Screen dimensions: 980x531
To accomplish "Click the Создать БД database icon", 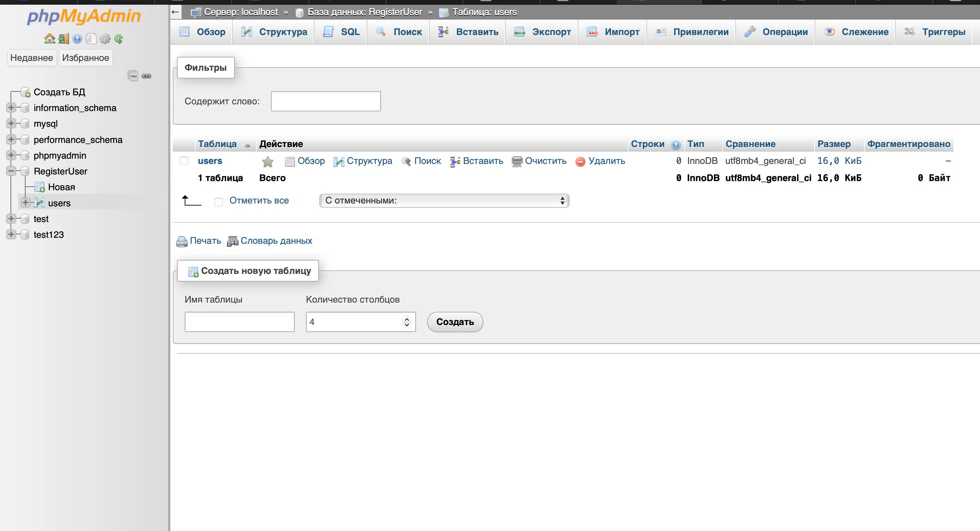I will (26, 92).
